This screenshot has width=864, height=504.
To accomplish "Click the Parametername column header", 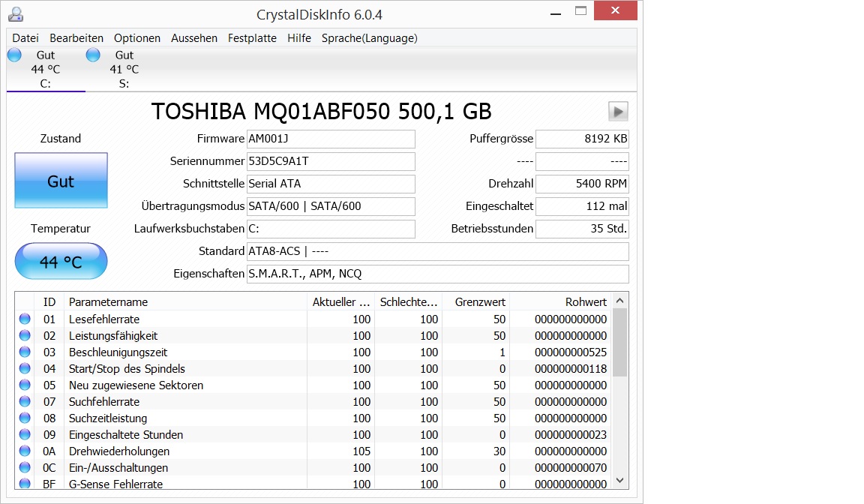I will [186, 301].
